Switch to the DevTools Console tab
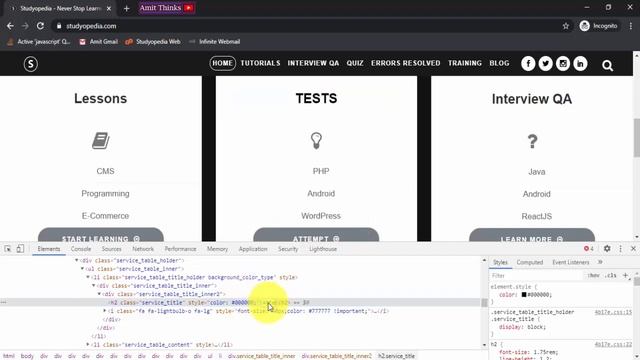The width and height of the screenshot is (640, 360). click(x=81, y=249)
